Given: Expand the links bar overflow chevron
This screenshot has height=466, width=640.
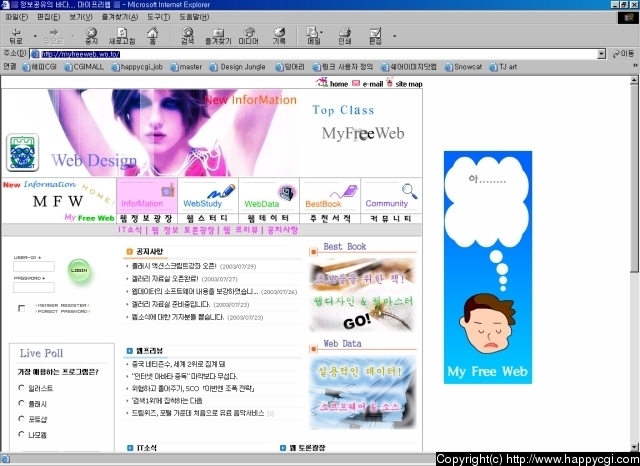Looking at the screenshot, I should pos(635,65).
